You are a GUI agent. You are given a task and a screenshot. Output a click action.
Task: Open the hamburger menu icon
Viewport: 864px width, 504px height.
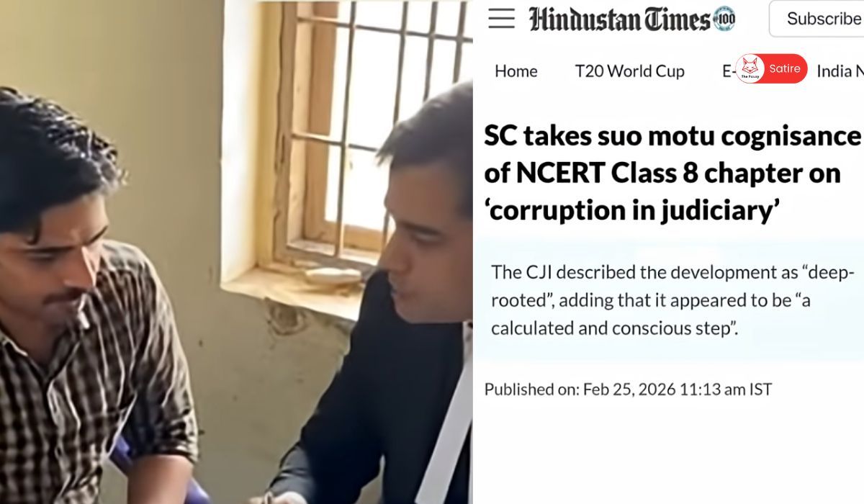[501, 19]
